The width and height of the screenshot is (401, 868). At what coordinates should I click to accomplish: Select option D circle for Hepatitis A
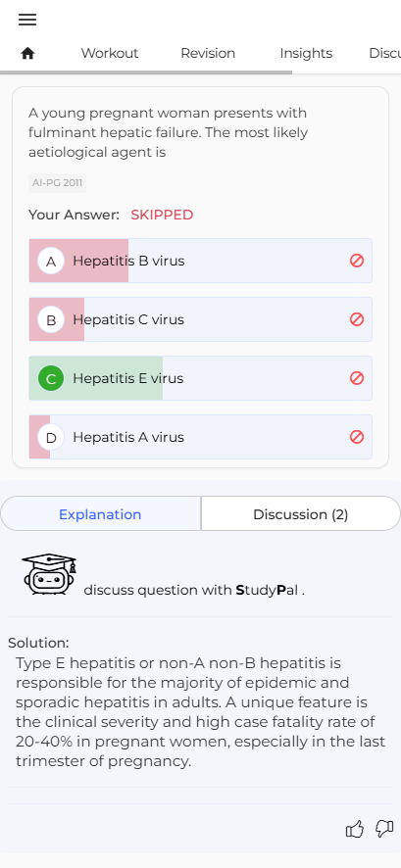[x=51, y=437]
